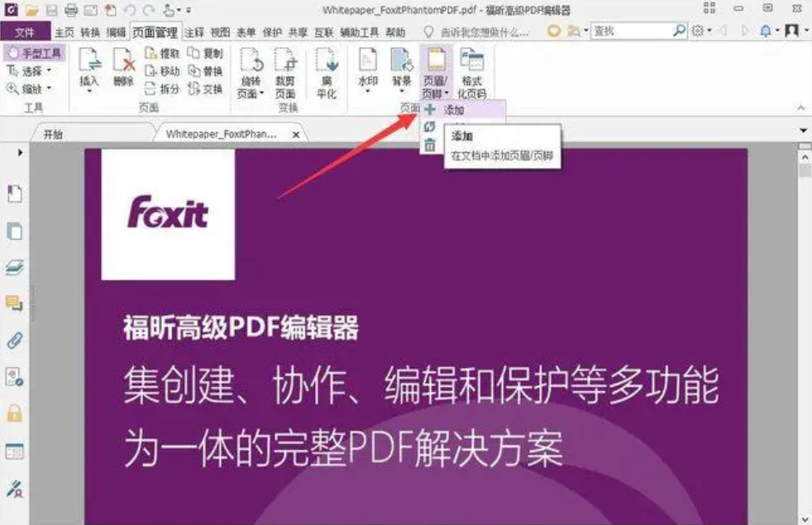Image resolution: width=812 pixels, height=525 pixels.
Task: Switch to the 注释 comment ribbon tab
Action: [194, 32]
